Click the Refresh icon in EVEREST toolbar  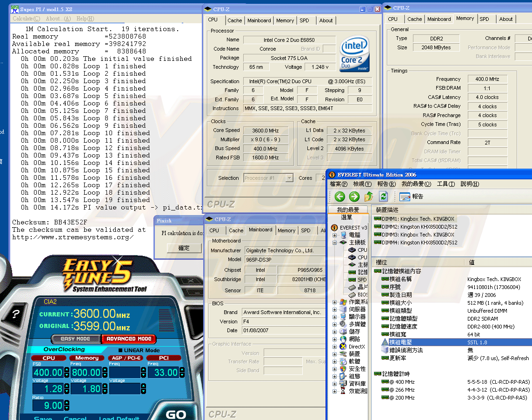click(383, 197)
